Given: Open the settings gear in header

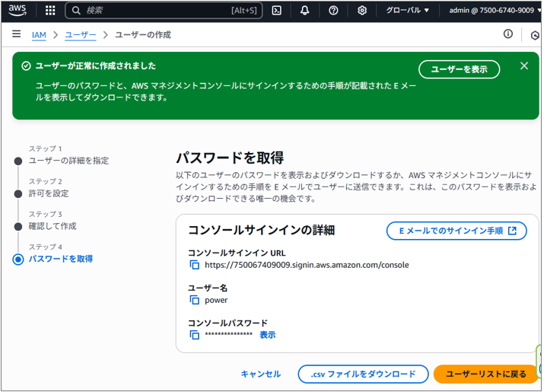Looking at the screenshot, I should click(362, 11).
